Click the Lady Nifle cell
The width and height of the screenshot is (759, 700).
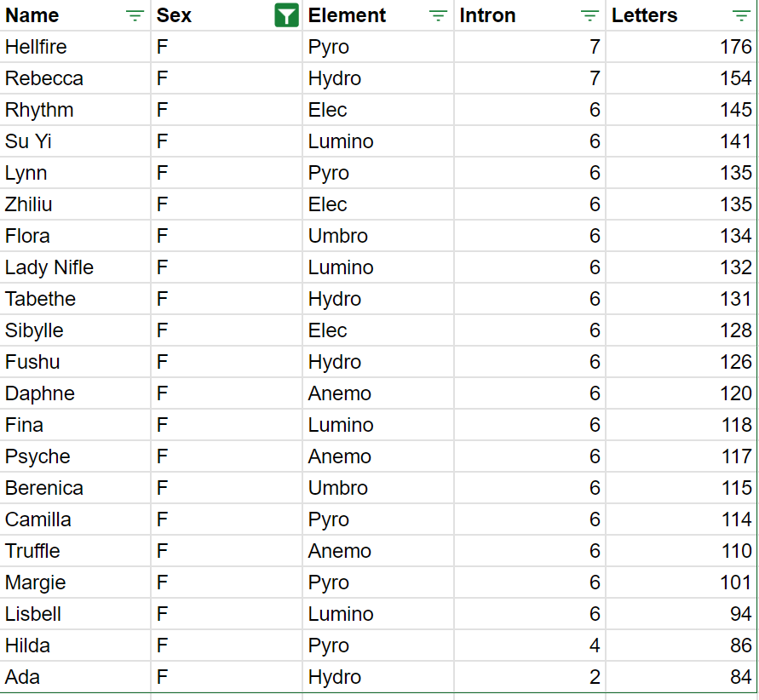click(75, 267)
